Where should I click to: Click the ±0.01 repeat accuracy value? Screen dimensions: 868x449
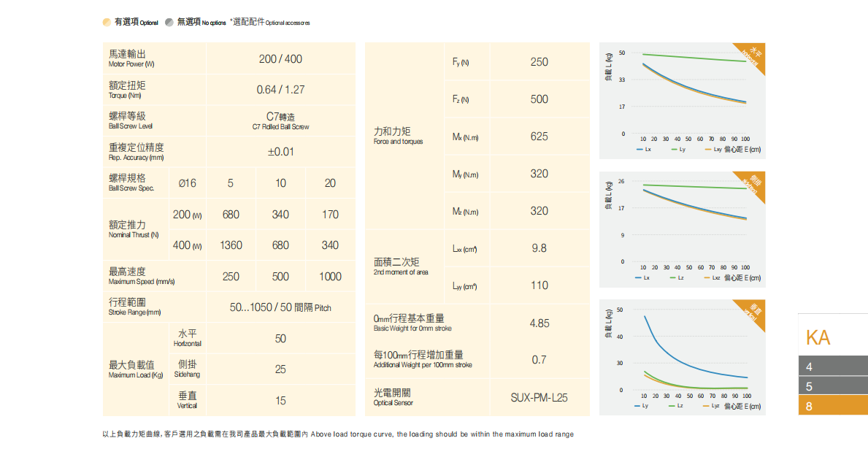[280, 152]
